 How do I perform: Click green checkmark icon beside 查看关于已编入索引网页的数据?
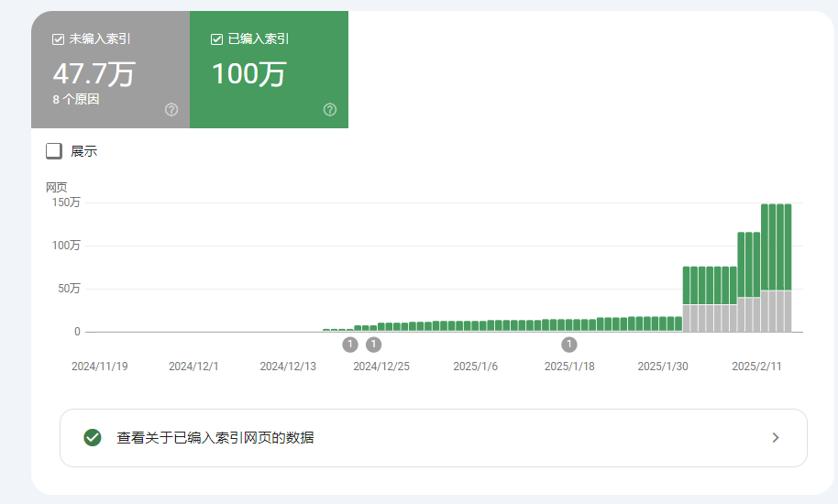click(x=92, y=438)
